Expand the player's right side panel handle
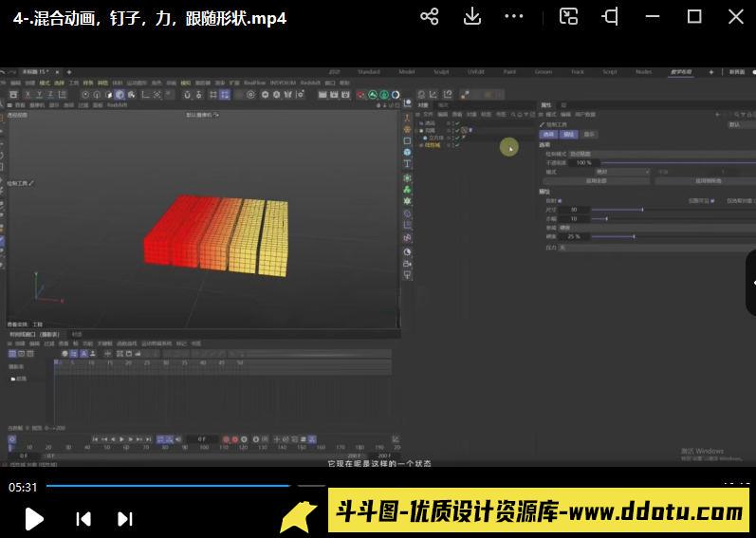The width and height of the screenshot is (756, 538). tap(751, 283)
